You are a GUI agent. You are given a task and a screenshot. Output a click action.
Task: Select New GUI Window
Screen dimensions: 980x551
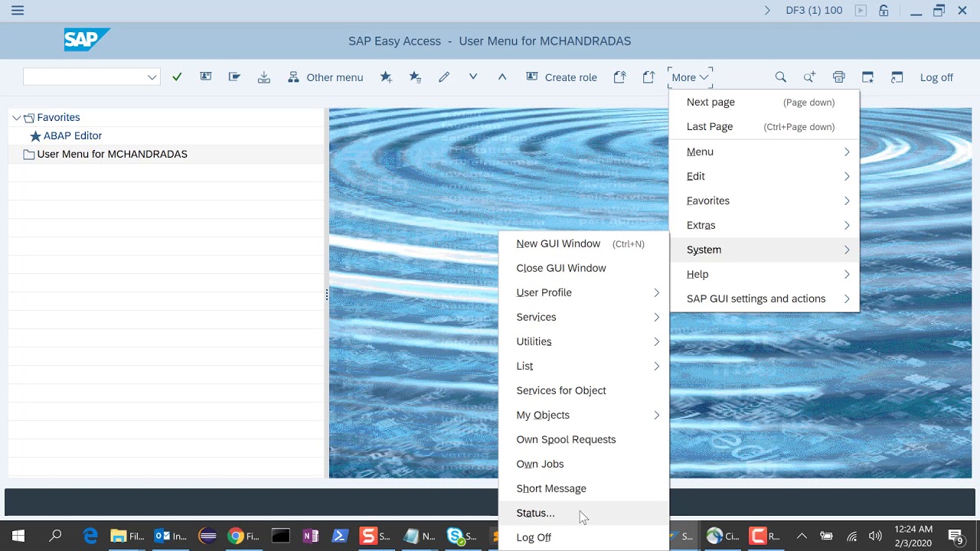[583, 243]
